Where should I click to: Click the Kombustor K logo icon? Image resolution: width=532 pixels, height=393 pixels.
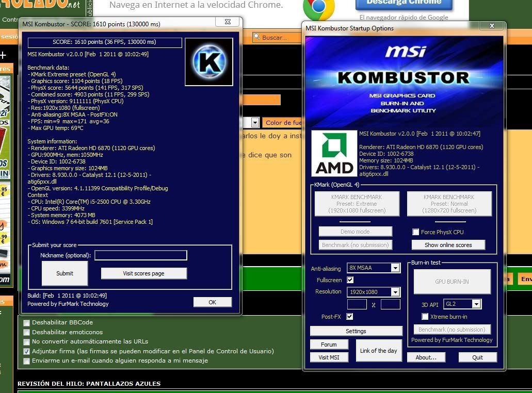click(x=209, y=62)
